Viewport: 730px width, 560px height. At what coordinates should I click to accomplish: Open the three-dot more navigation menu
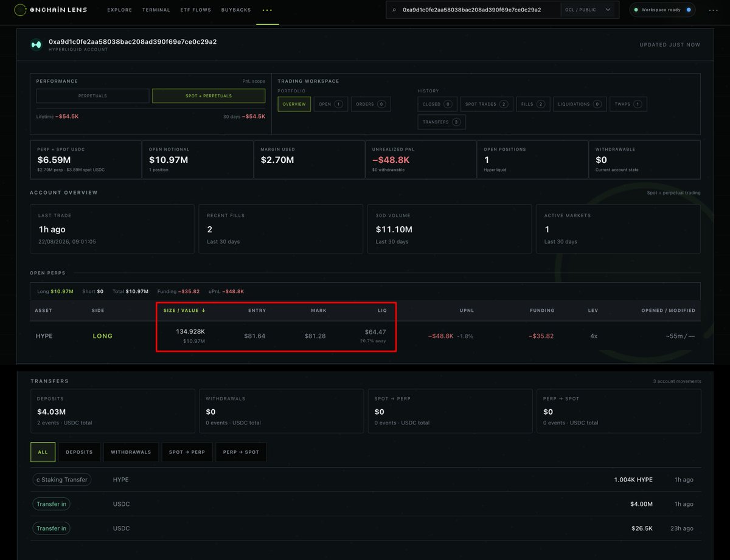click(x=267, y=10)
